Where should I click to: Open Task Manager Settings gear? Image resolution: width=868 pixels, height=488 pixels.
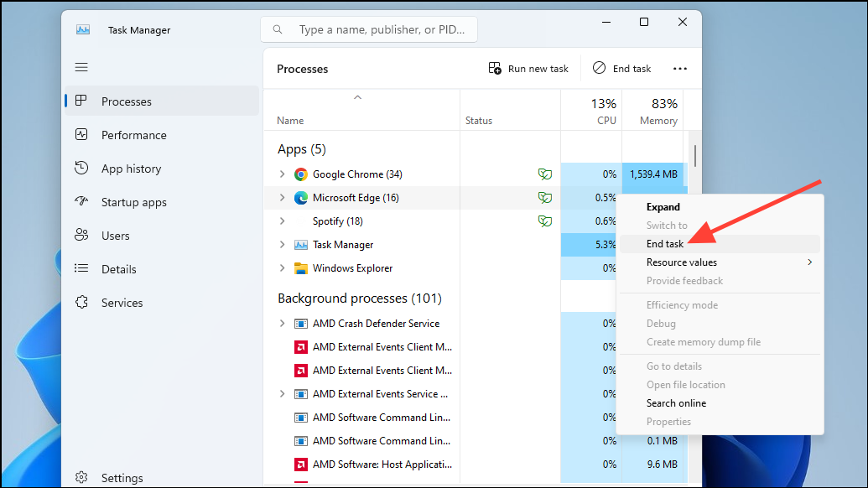tap(81, 477)
